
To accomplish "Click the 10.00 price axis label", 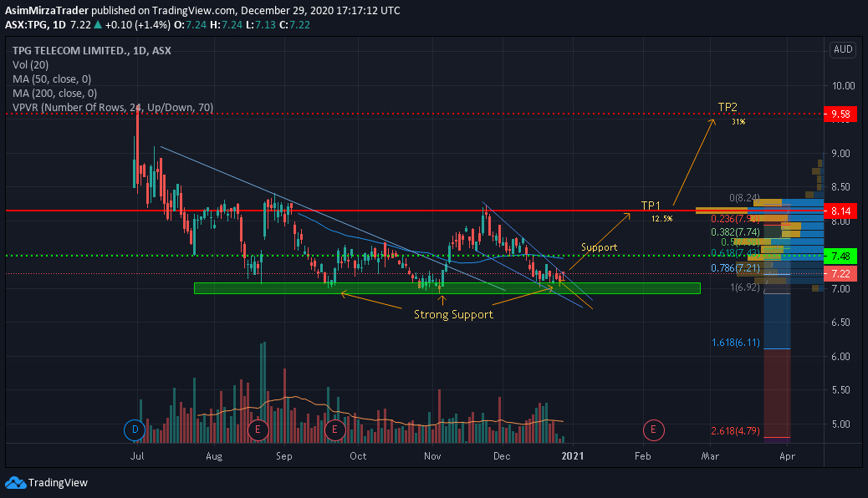I will (844, 86).
